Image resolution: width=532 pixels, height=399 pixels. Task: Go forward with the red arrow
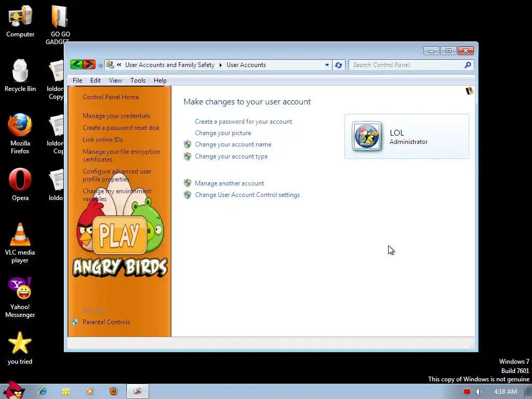click(89, 64)
